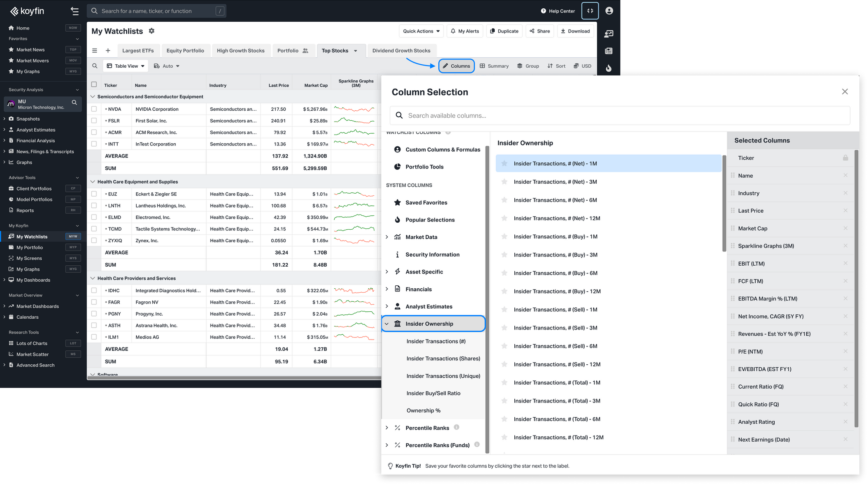Select the TCMD row checkbox
868x485 pixels.
click(x=94, y=229)
